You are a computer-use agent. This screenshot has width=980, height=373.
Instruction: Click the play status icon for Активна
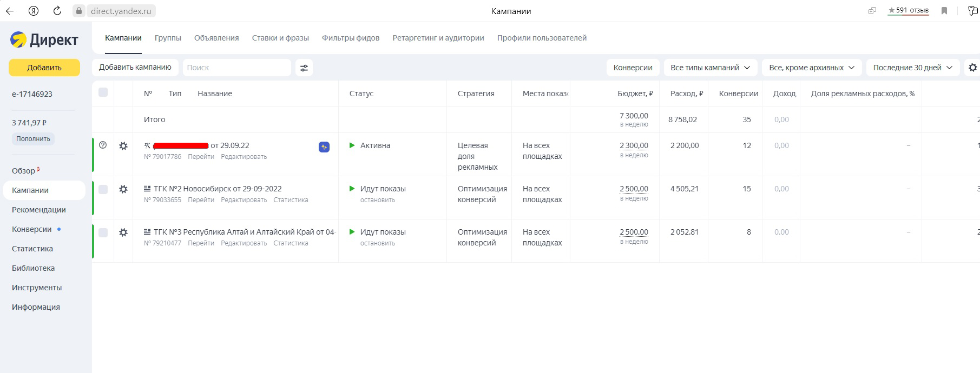coord(352,145)
